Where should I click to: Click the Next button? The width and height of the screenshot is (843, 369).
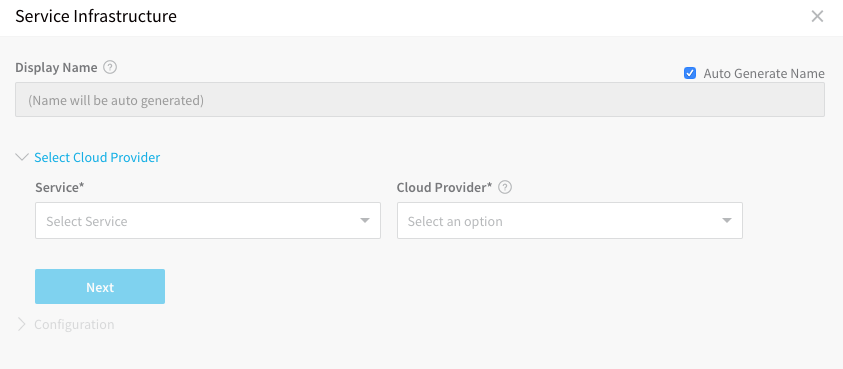100,287
